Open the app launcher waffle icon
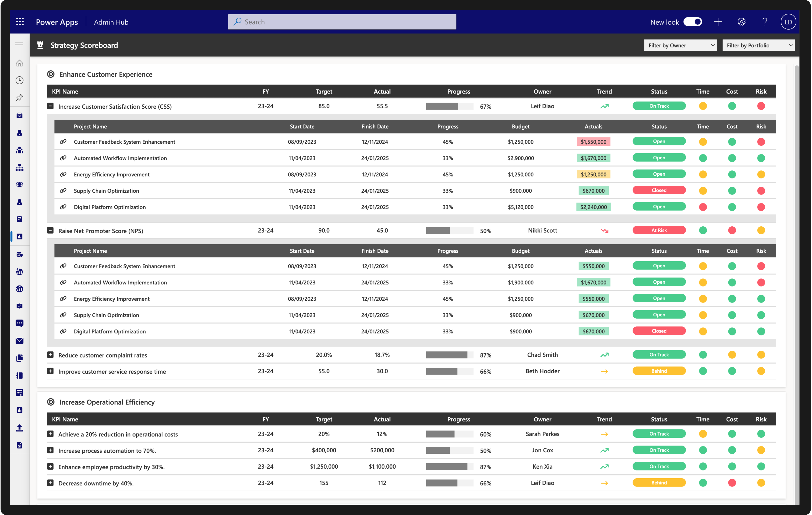This screenshot has height=515, width=812. pos(20,22)
